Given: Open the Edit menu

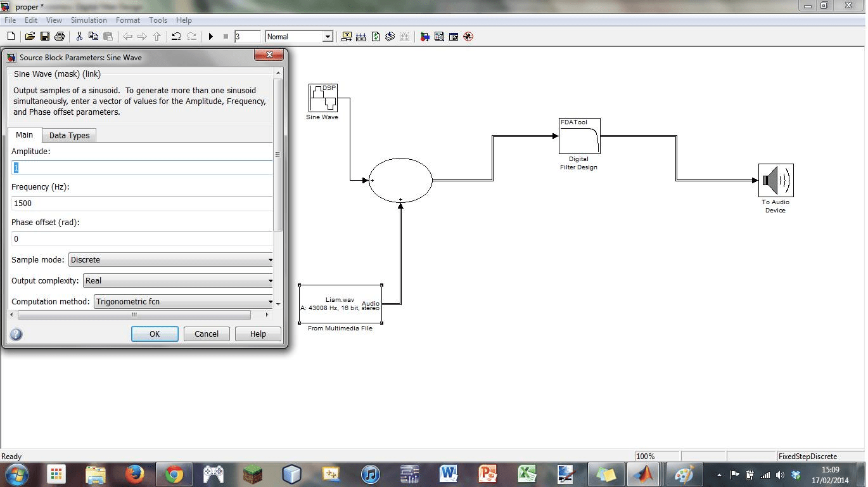Looking at the screenshot, I should (x=31, y=20).
